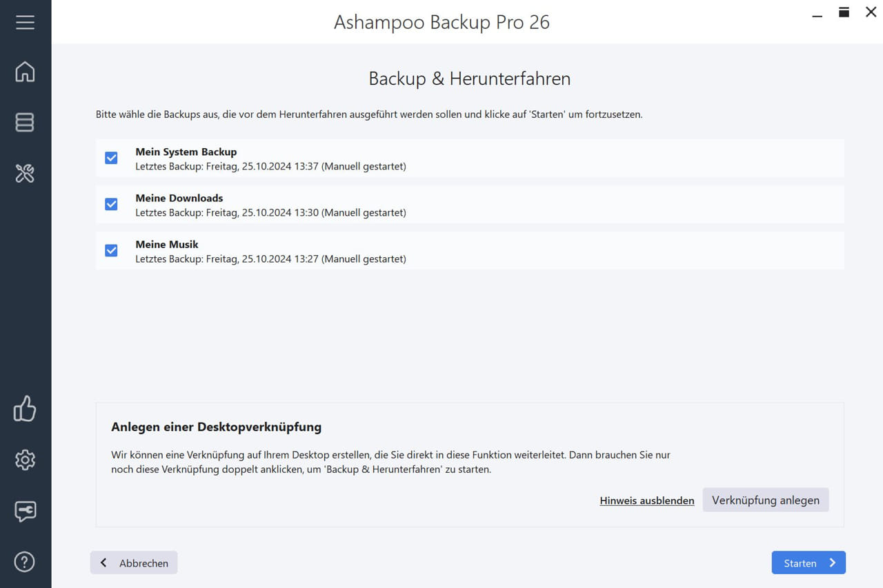The height and width of the screenshot is (588, 883).
Task: Click the 'Starten' button
Action: point(808,562)
